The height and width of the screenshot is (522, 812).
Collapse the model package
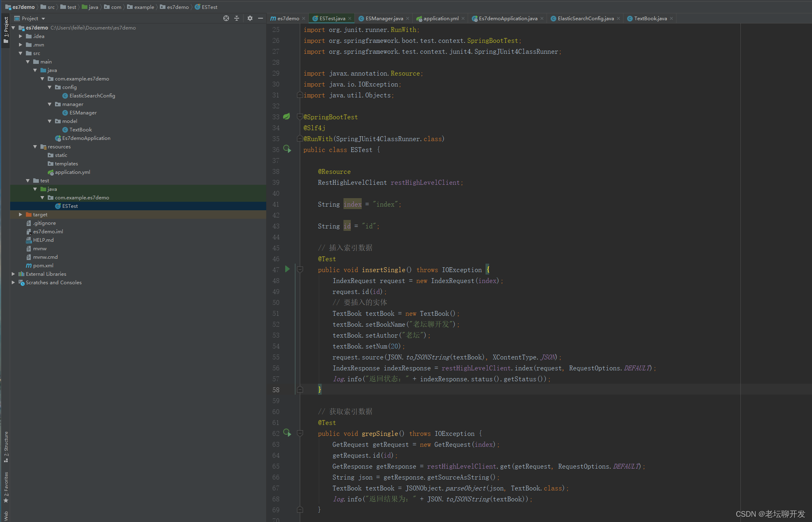50,121
